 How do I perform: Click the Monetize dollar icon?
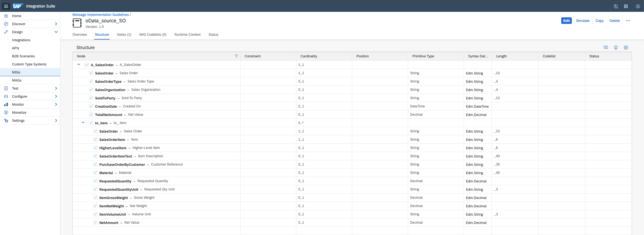pyautogui.click(x=6, y=112)
